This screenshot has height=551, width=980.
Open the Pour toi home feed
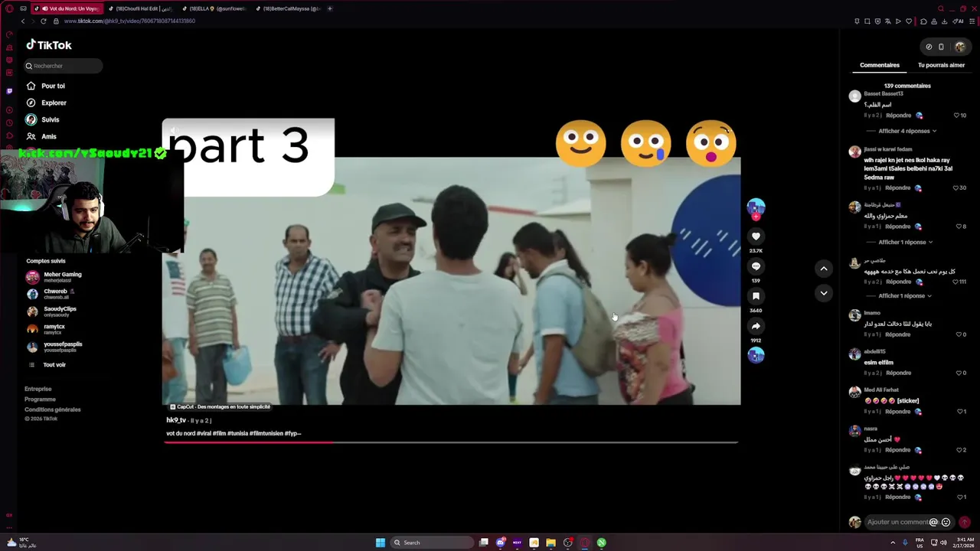(x=46, y=86)
